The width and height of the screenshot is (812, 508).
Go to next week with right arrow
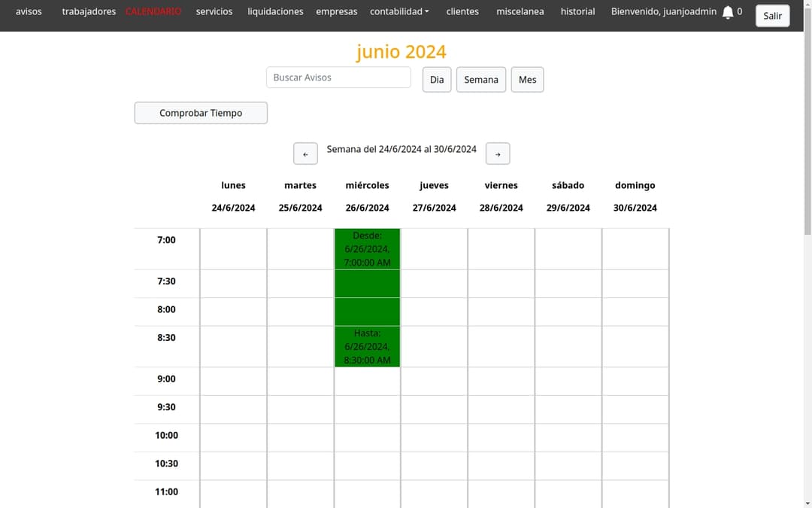pyautogui.click(x=498, y=154)
